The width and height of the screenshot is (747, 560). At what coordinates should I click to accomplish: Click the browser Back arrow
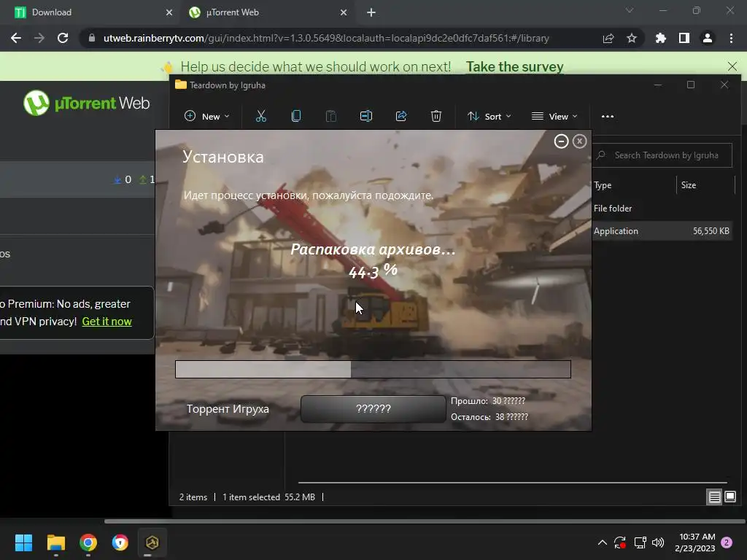point(16,38)
